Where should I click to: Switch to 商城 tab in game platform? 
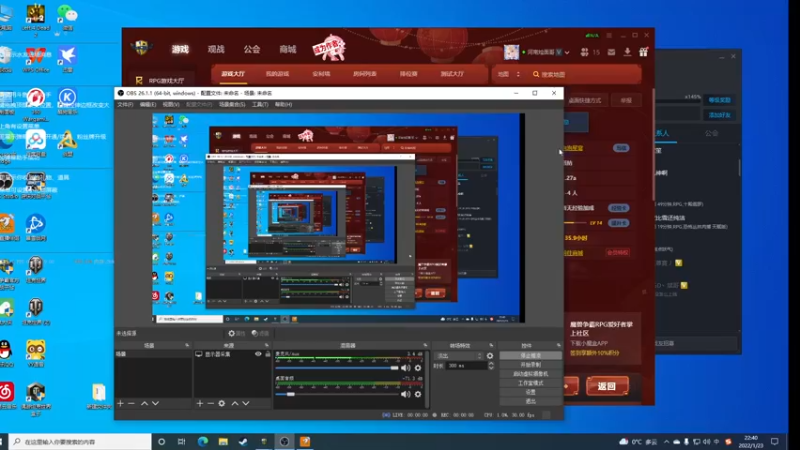[287, 49]
